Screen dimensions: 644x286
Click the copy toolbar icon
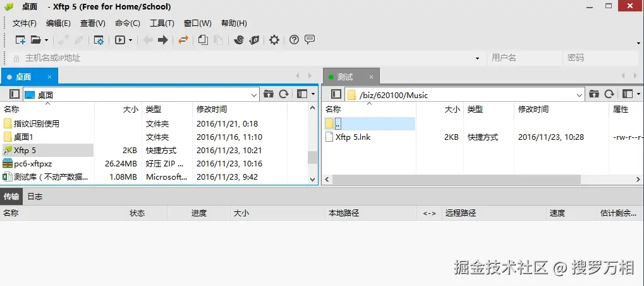coord(203,40)
